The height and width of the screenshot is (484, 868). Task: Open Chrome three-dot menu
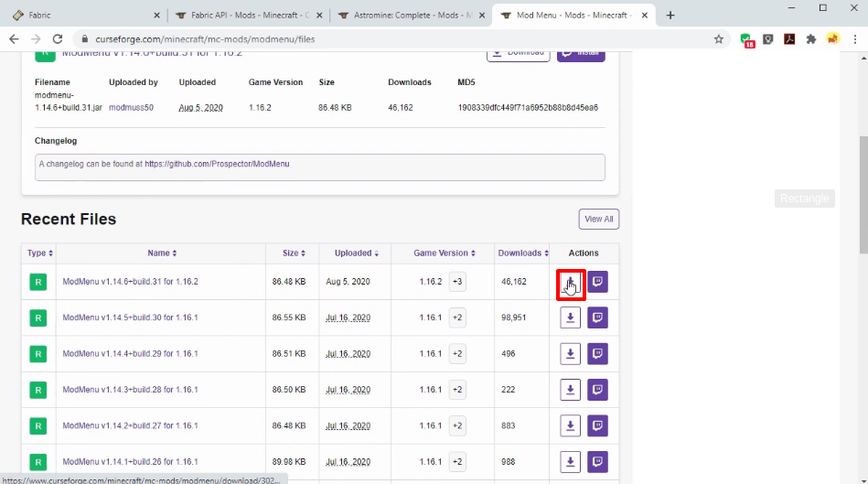pos(855,38)
